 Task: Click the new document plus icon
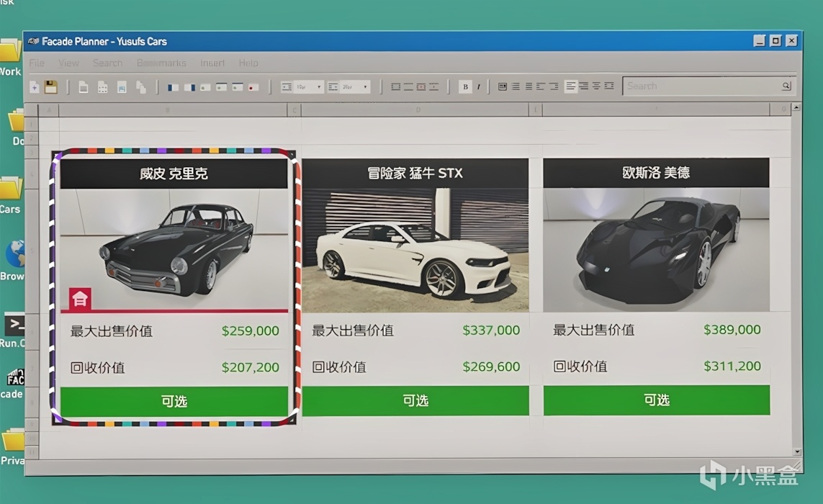tap(35, 87)
